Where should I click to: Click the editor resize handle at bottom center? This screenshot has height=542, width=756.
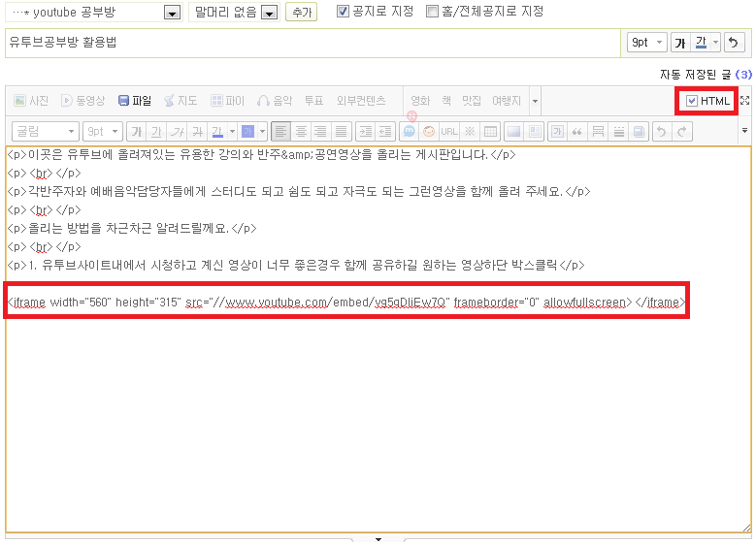(378, 539)
